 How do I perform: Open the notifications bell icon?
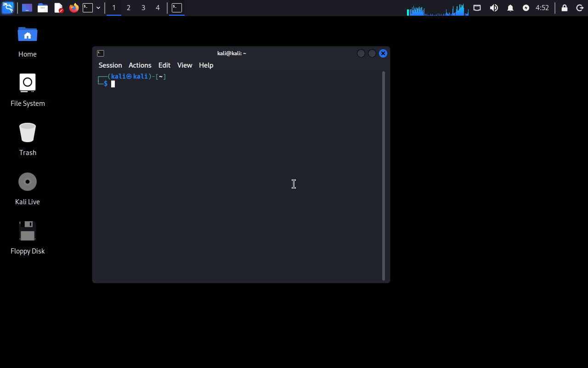(510, 8)
